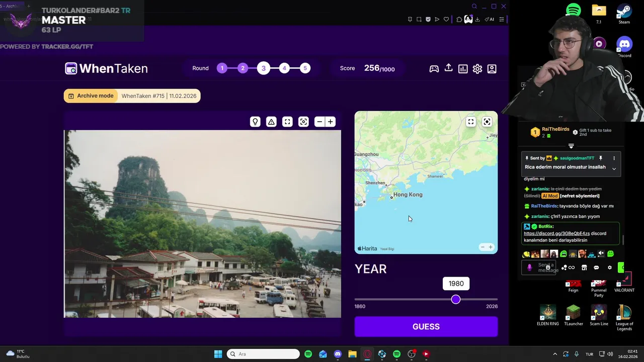Click the Archive mode badge
Viewport: 644px width, 362px height.
[x=91, y=96]
